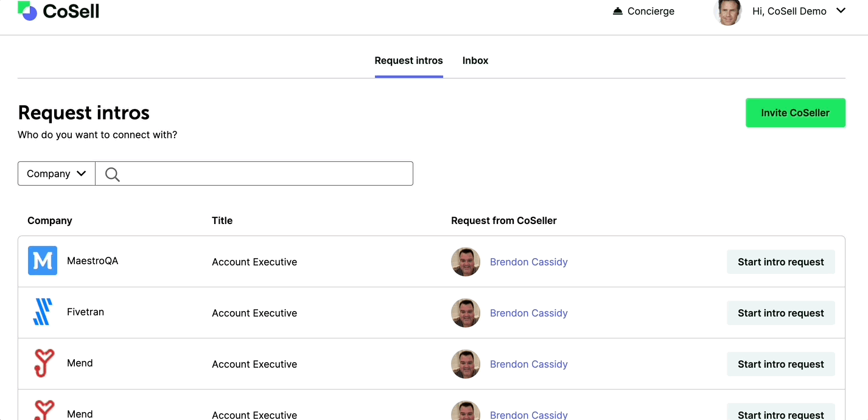Switch to the Inbox tab
Image resolution: width=868 pixels, height=420 pixels.
[475, 61]
